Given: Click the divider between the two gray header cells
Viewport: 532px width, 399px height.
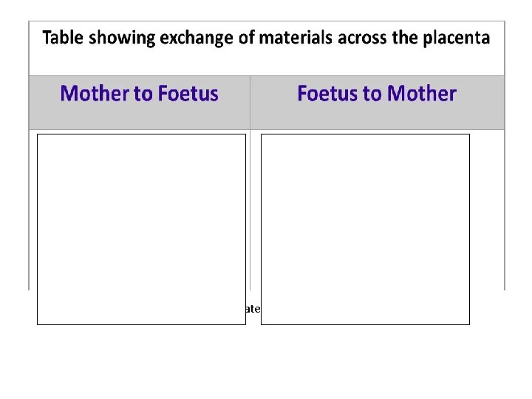Looking at the screenshot, I should point(250,103).
